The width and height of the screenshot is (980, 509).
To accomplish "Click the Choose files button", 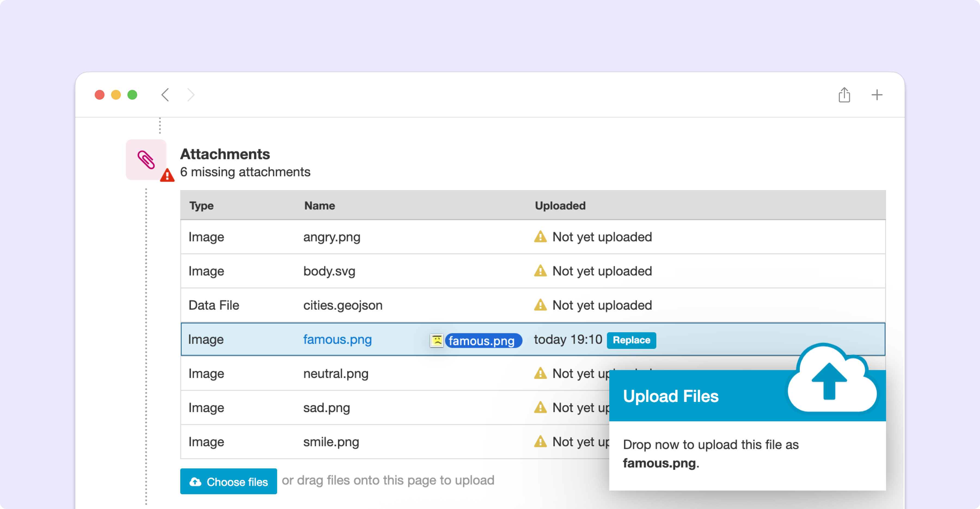I will pos(228,481).
